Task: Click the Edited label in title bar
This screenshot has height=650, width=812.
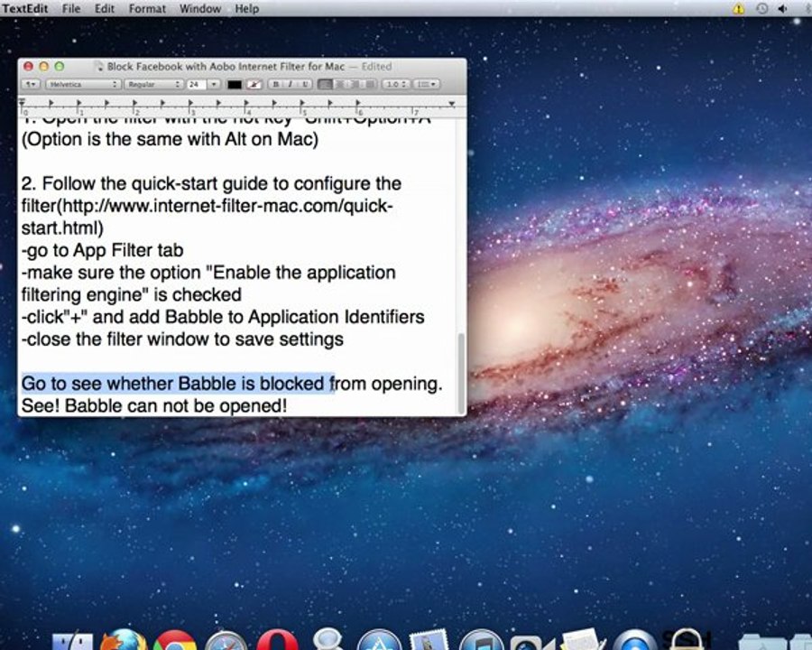Action: tap(376, 66)
